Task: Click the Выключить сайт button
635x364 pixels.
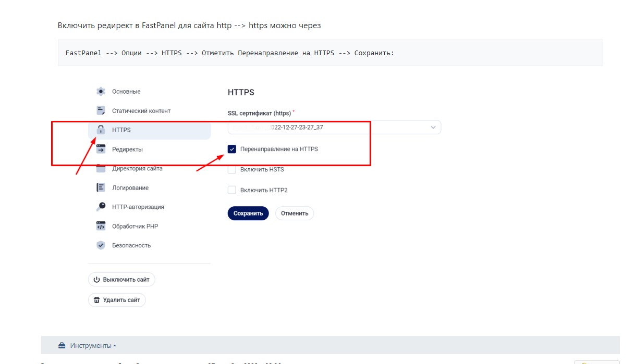Action: tap(121, 280)
